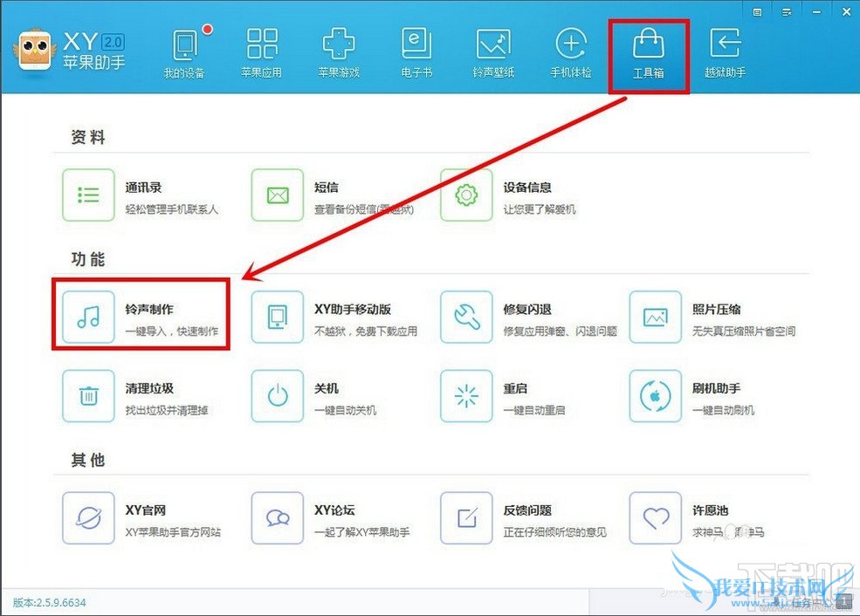Open the 越狱助手 tab
This screenshot has height=616, width=860.
tap(725, 54)
